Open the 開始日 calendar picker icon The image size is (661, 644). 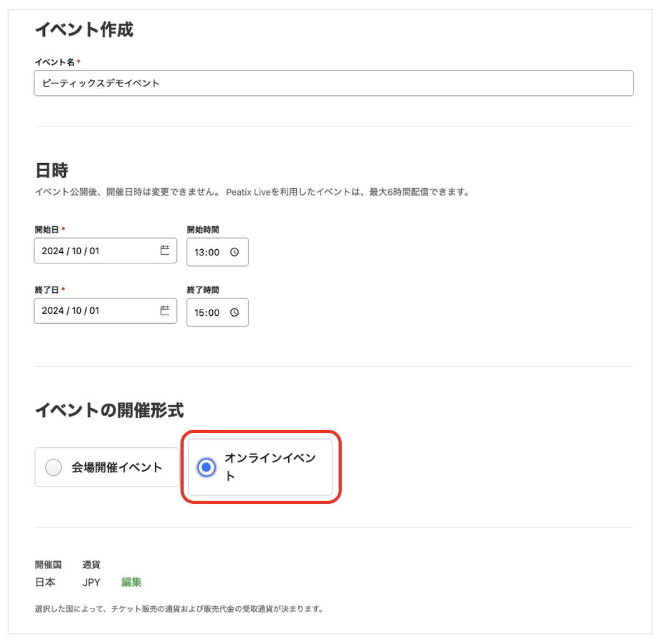pyautogui.click(x=166, y=250)
